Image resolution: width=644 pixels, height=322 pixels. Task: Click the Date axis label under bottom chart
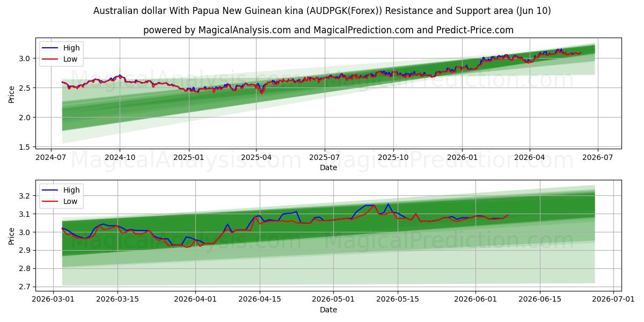328,310
